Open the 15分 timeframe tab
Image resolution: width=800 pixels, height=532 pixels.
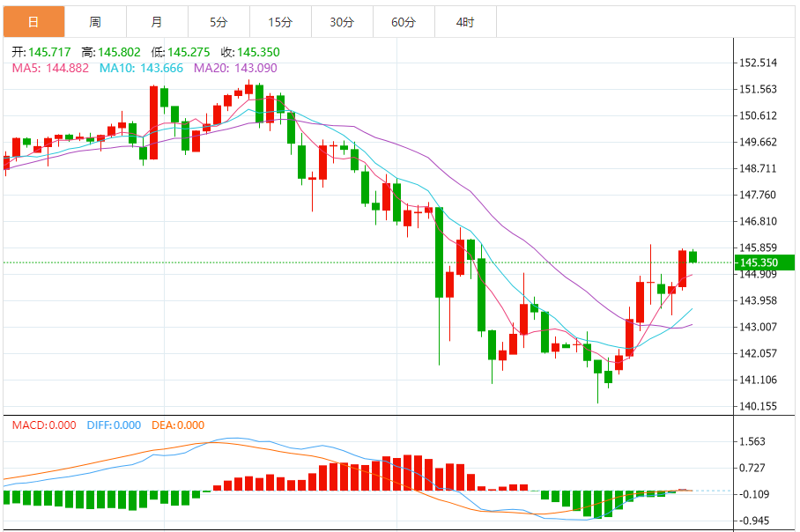280,22
